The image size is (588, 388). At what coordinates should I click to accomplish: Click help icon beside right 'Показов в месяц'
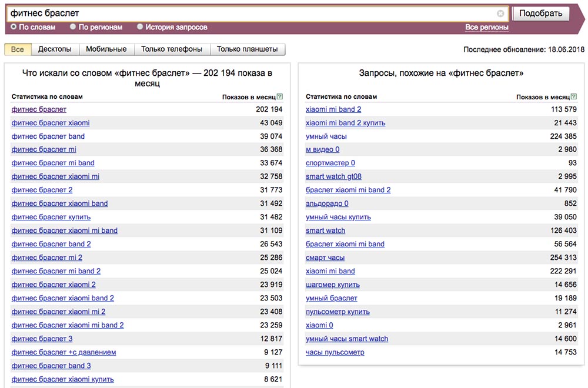[x=574, y=96]
